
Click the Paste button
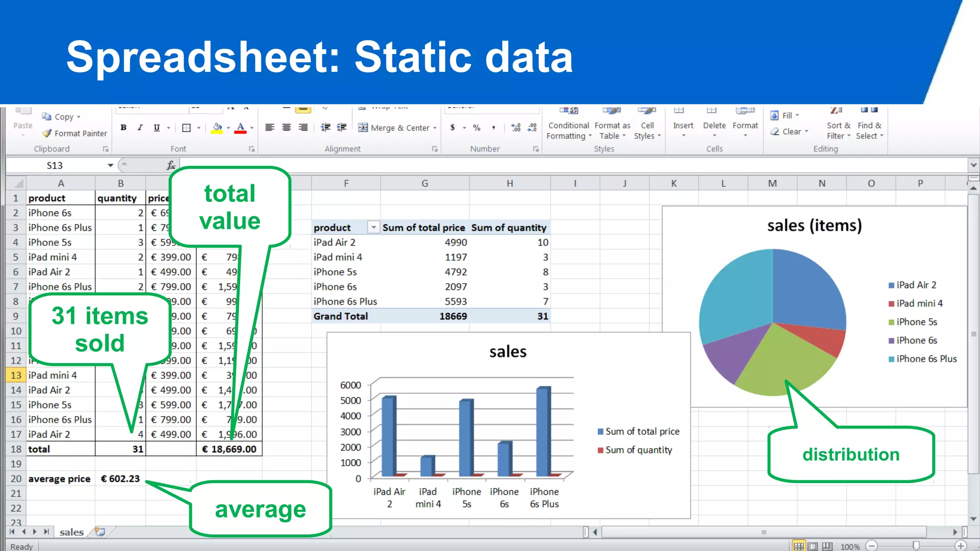click(23, 122)
